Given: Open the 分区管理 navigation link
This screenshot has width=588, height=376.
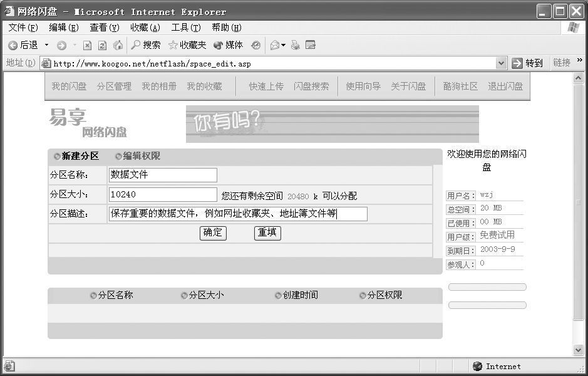Looking at the screenshot, I should pos(114,86).
